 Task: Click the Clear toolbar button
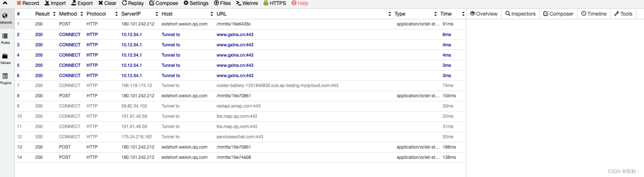(x=107, y=3)
